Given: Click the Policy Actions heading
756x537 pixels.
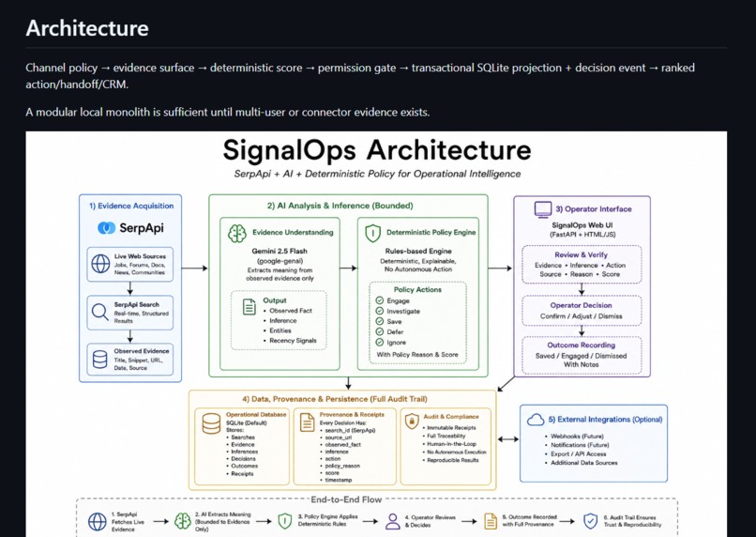Looking at the screenshot, I should point(417,290).
